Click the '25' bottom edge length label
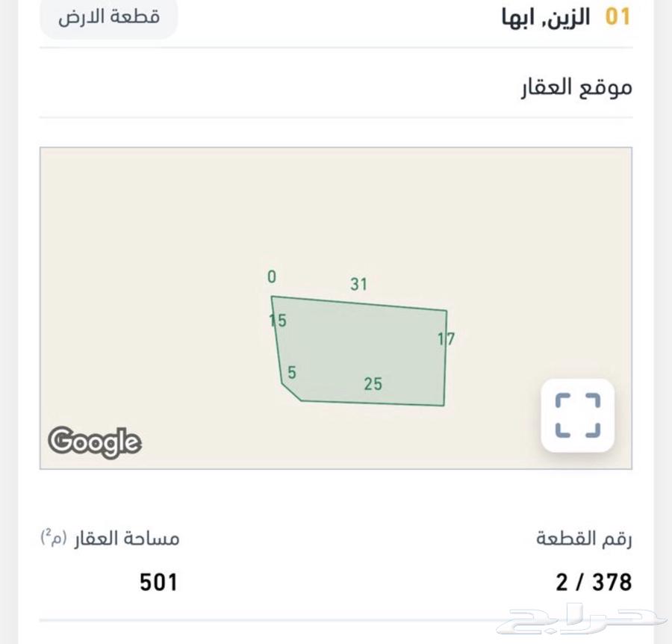Image resolution: width=672 pixels, height=644 pixels. 373,384
